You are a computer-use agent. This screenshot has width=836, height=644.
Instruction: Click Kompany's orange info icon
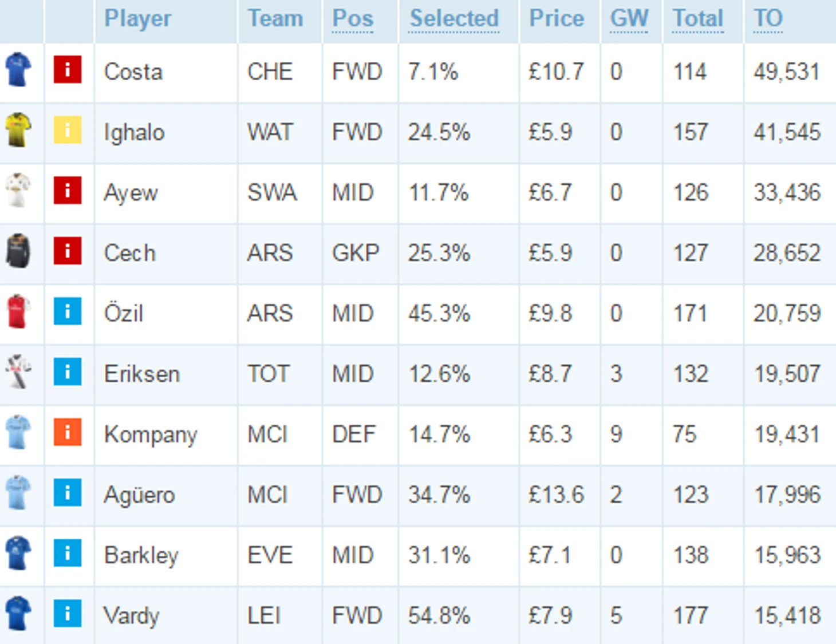pyautogui.click(x=68, y=432)
